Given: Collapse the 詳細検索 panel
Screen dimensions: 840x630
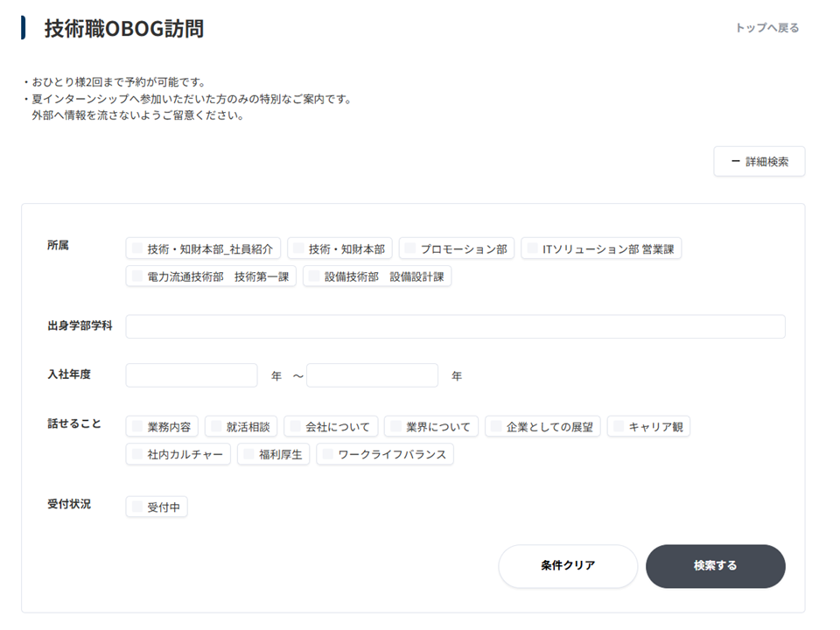Looking at the screenshot, I should click(760, 161).
